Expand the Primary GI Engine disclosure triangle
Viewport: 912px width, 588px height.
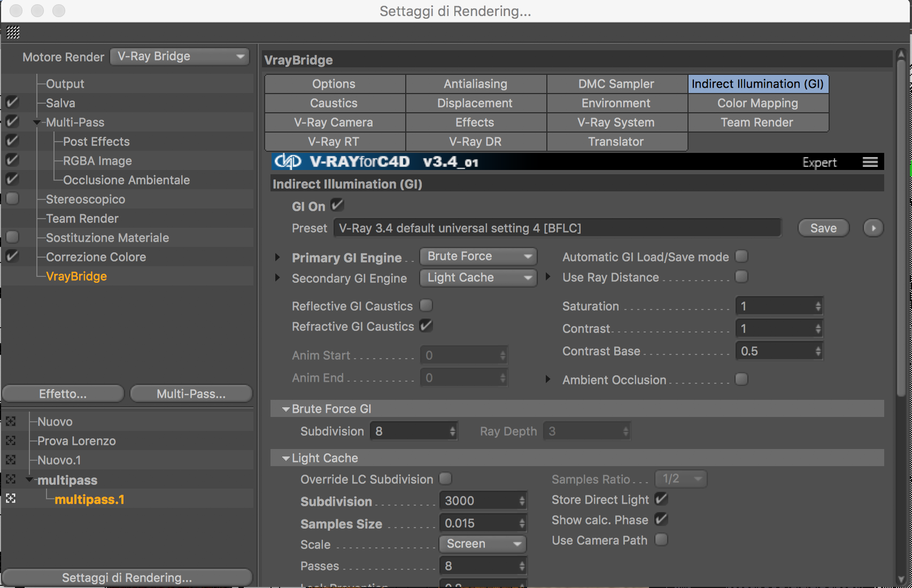pos(277,257)
